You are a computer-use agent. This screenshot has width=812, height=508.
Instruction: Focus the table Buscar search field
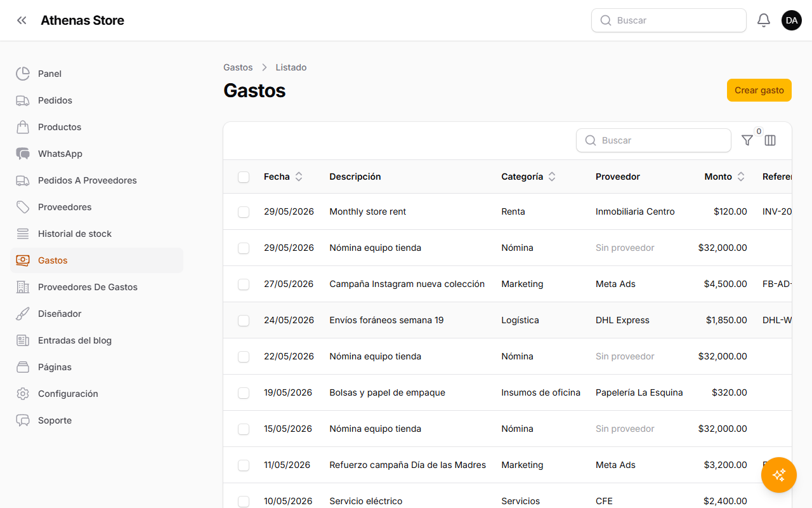[x=653, y=140]
